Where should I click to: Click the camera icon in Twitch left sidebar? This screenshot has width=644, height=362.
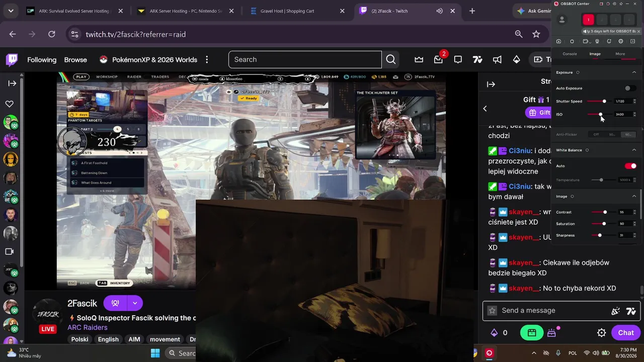[x=9, y=251]
